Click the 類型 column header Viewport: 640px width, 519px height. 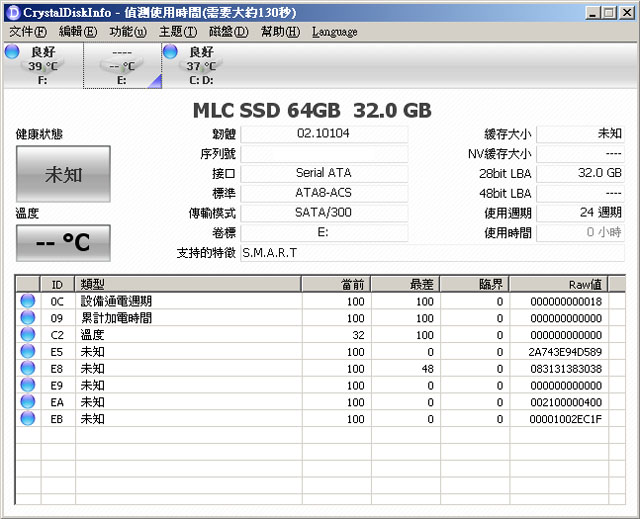[x=188, y=284]
